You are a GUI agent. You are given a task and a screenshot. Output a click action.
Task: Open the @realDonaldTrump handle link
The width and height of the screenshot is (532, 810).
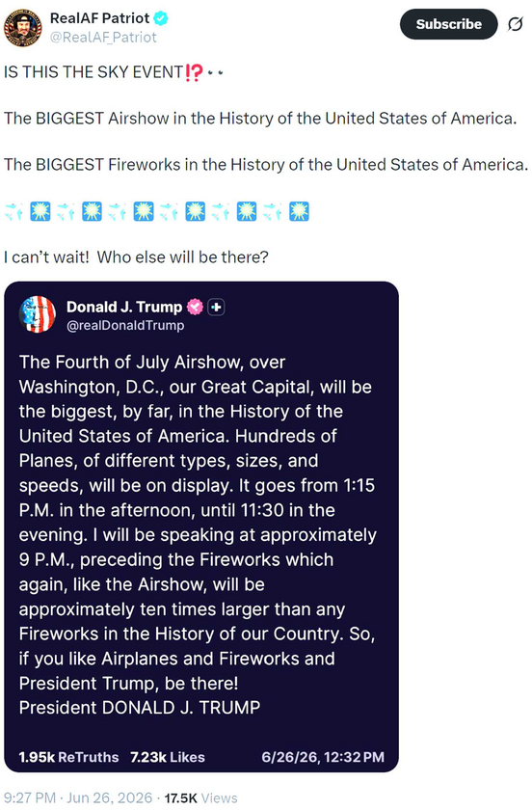125,326
